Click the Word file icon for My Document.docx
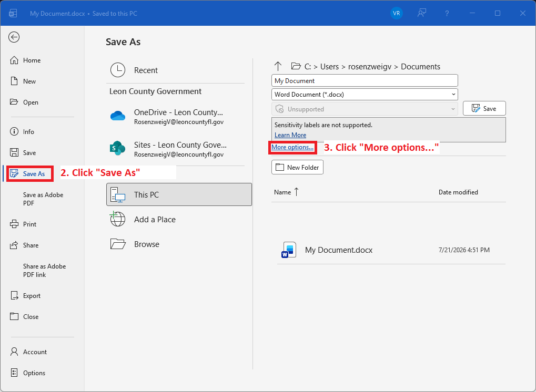Screen dimensions: 536x392 [289, 250]
